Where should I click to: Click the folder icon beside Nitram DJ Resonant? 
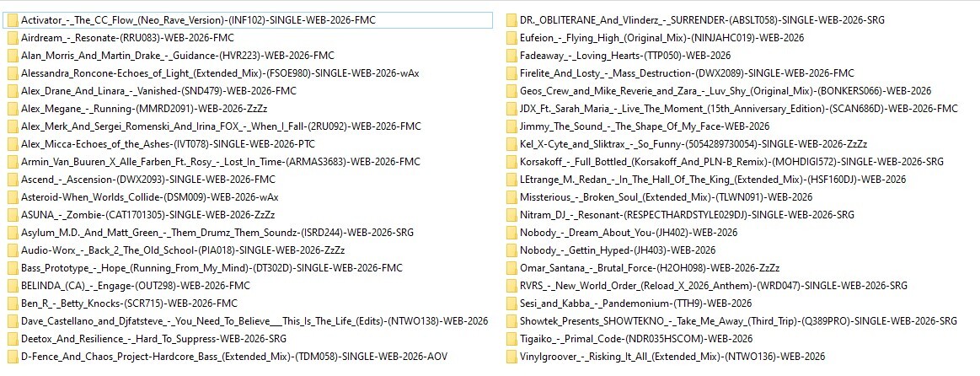pyautogui.click(x=511, y=215)
